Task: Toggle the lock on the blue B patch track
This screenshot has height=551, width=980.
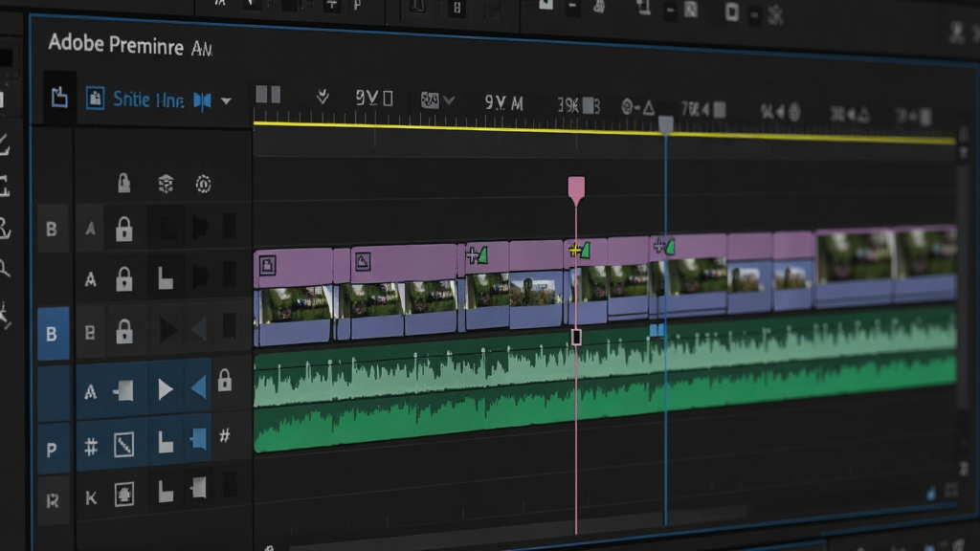Action: tap(123, 331)
